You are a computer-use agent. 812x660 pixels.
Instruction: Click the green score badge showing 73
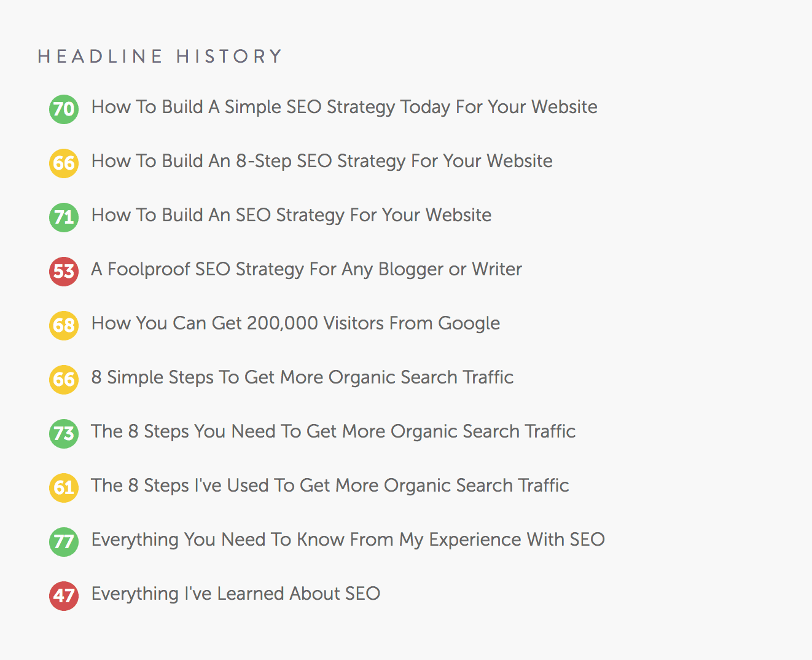point(63,433)
